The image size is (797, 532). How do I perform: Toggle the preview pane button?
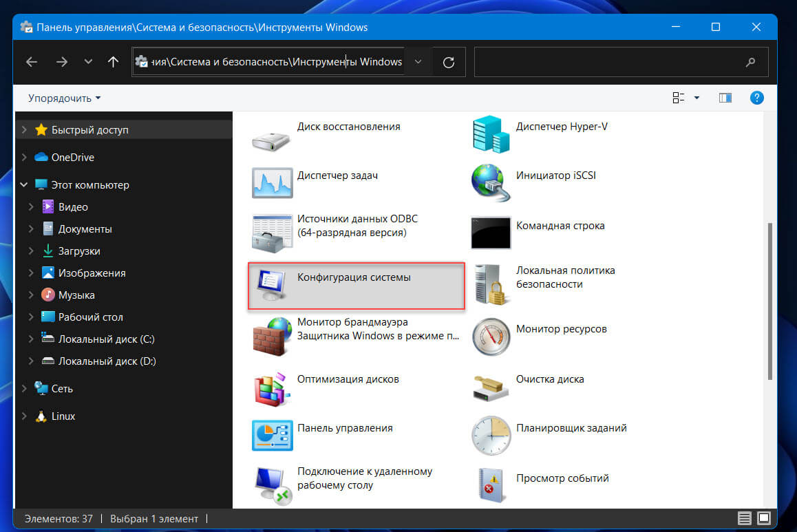click(725, 98)
